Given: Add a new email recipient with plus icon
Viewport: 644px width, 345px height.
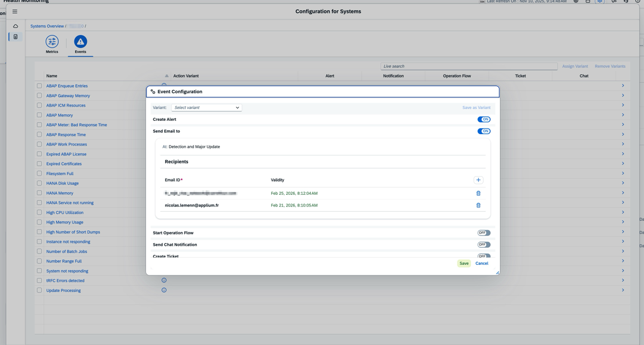Looking at the screenshot, I should pos(478,180).
